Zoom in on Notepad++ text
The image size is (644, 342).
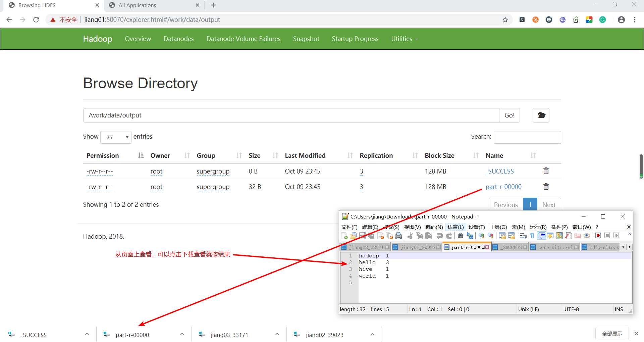coord(481,236)
